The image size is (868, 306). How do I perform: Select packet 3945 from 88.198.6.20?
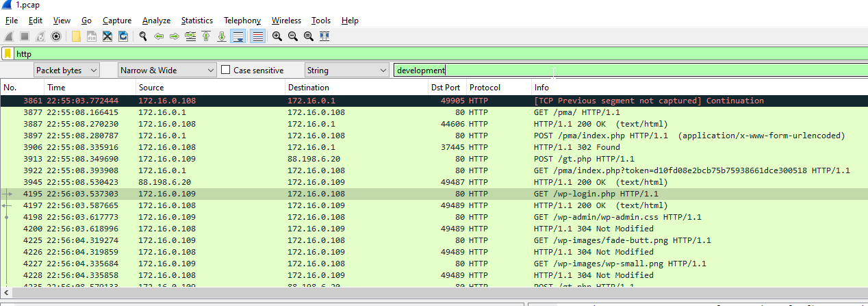point(434,182)
